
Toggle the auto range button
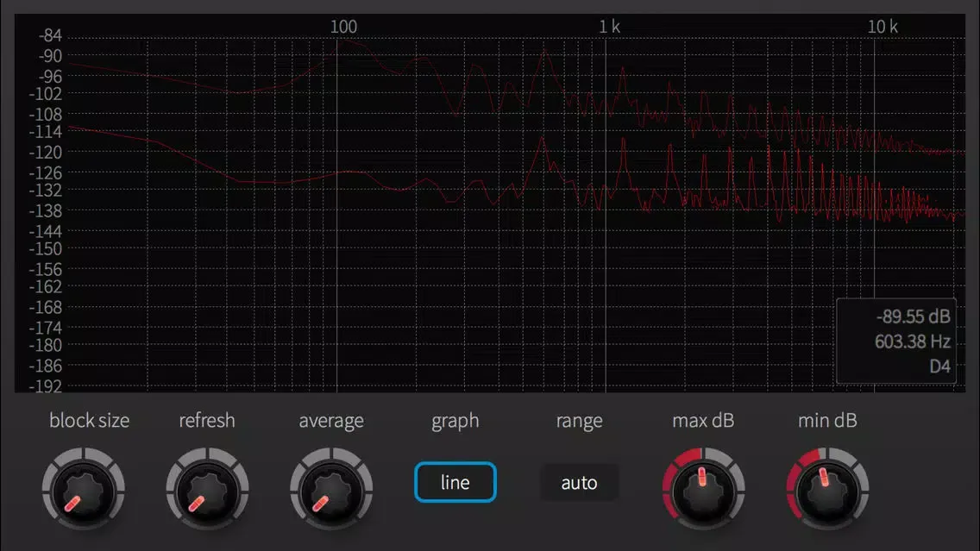pyautogui.click(x=580, y=482)
